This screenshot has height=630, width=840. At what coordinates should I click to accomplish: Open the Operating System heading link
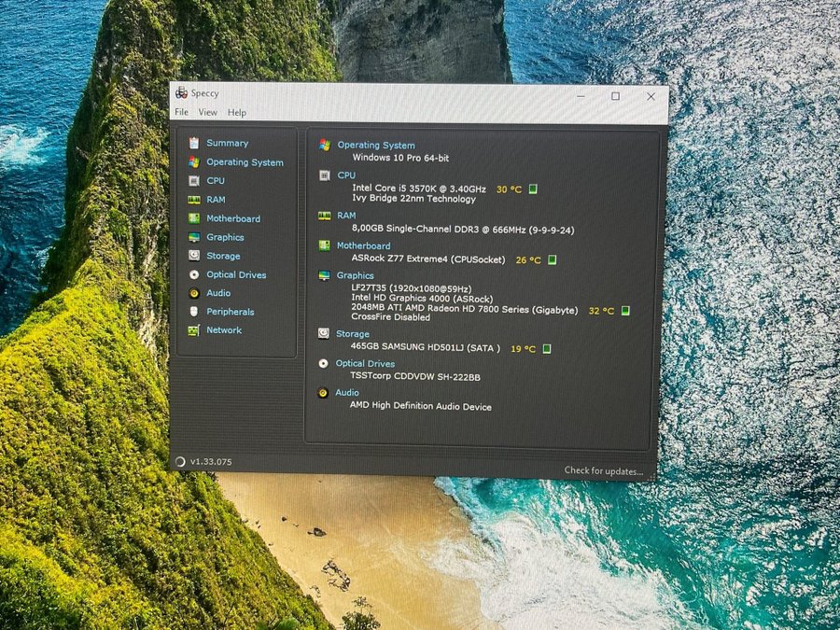(376, 145)
